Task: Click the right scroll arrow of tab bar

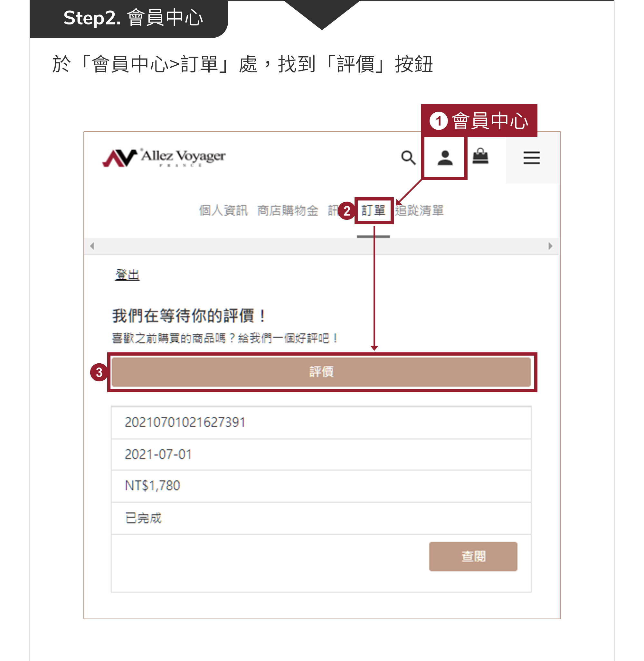Action: click(x=550, y=246)
